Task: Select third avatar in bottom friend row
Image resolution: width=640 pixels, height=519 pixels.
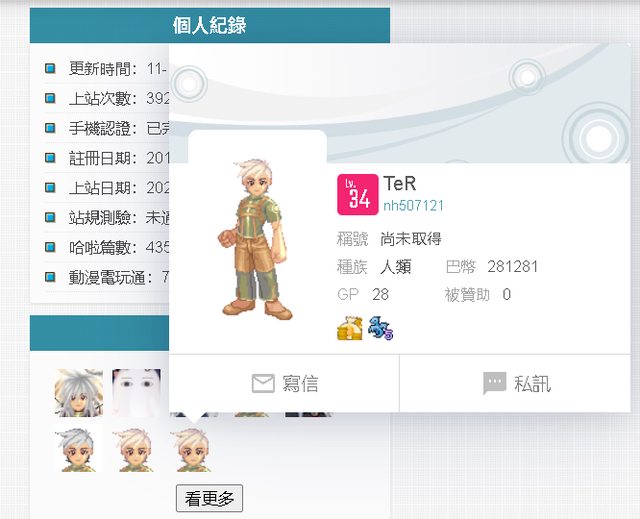Action: click(194, 449)
